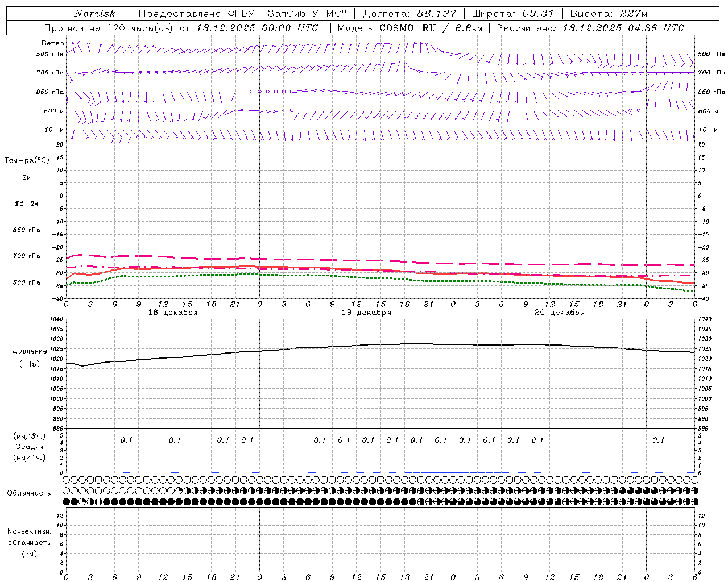Click the "20 декабря" date label
The image size is (728, 582).
[x=560, y=313]
